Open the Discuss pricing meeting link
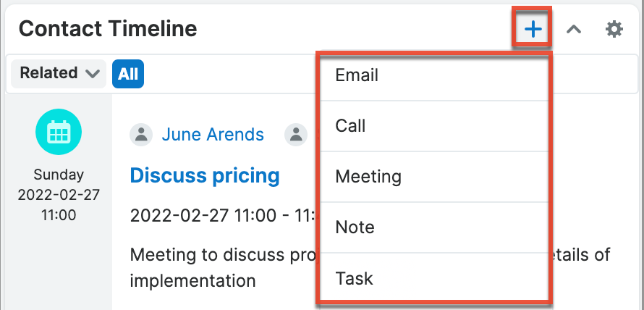The image size is (644, 310). pyautogui.click(x=204, y=175)
